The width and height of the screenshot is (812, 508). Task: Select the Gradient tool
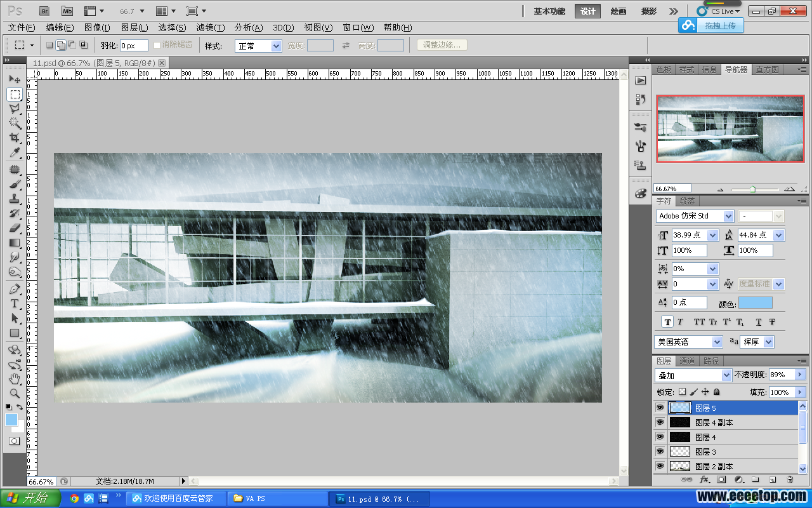click(15, 243)
